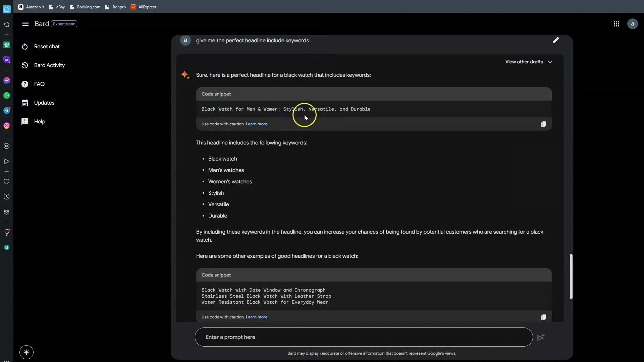
Task: Click the Google apps grid icon
Action: coord(616,24)
